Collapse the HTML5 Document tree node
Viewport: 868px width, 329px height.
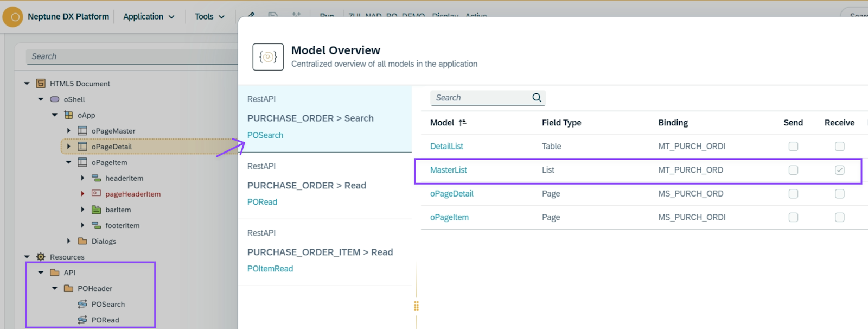tap(27, 84)
